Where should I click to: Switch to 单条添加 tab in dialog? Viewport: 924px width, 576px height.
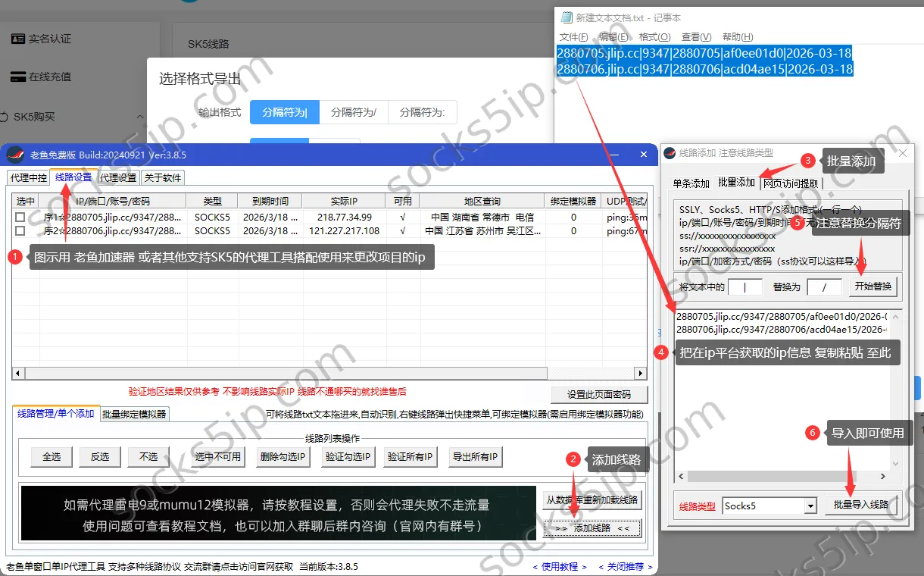coord(691,183)
